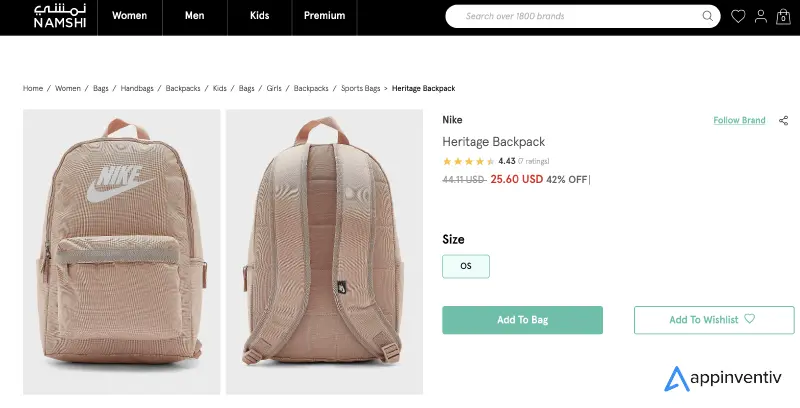View the front backpack image
800x408 pixels.
click(121, 251)
